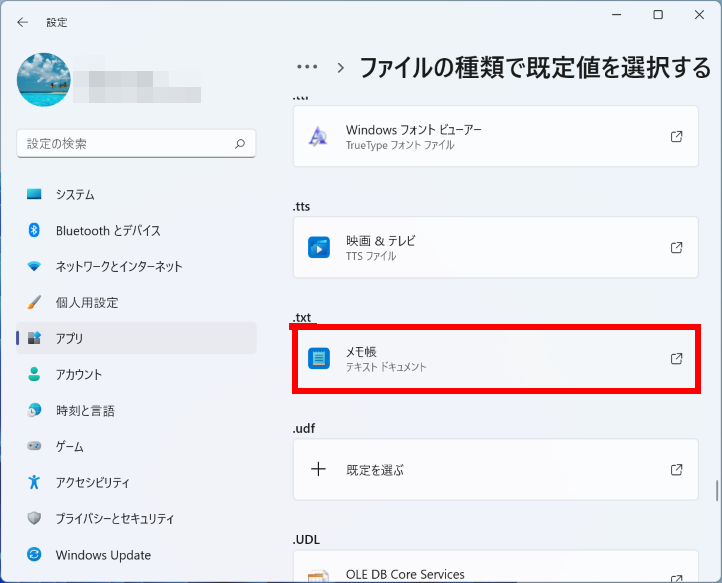
Task: Change .txt default メモ帳
Action: 496,359
